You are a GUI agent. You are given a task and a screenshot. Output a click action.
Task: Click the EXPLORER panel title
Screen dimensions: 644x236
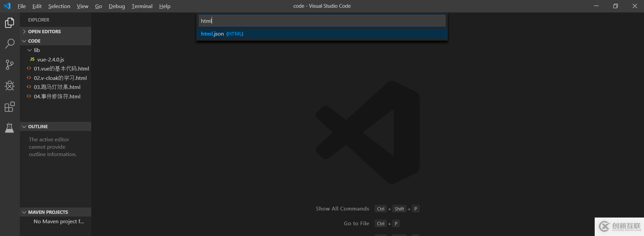(x=39, y=20)
